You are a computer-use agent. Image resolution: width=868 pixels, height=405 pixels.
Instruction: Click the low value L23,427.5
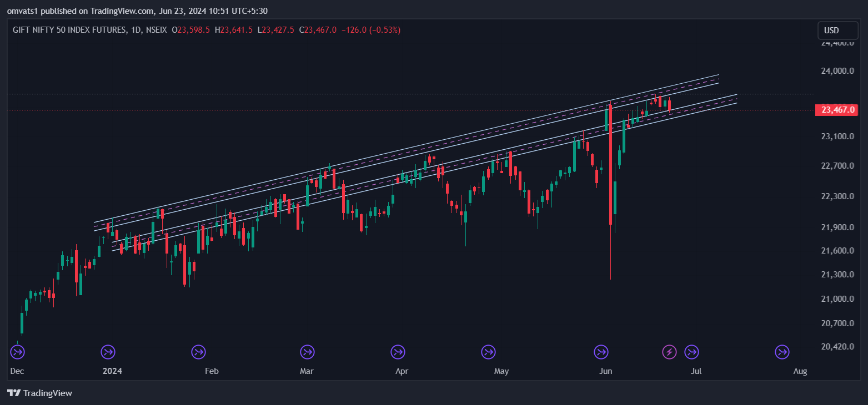276,30
